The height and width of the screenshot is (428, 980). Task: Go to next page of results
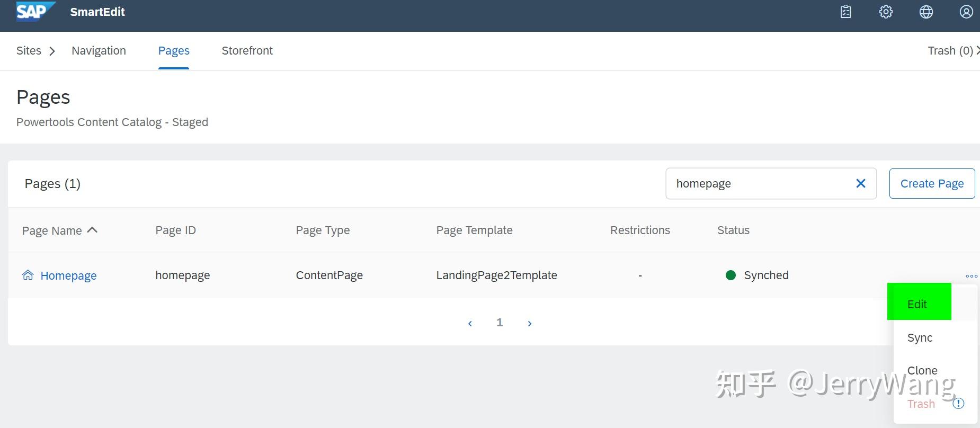pyautogui.click(x=530, y=323)
